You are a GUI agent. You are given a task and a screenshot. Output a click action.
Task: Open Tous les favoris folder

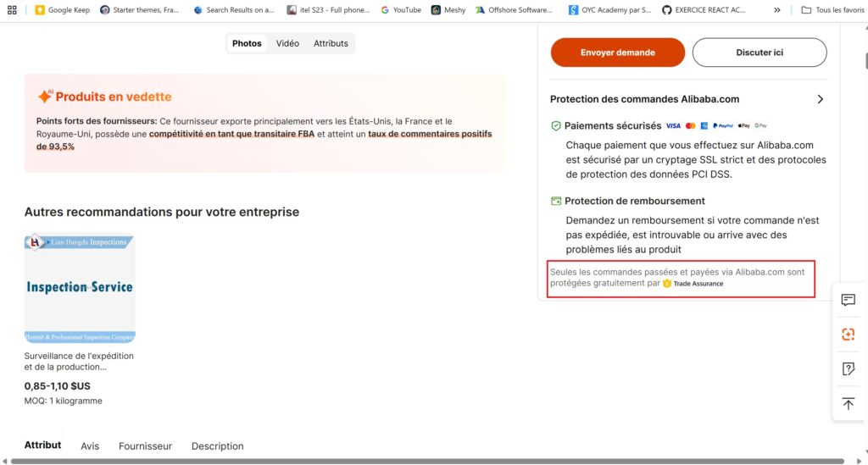pyautogui.click(x=832, y=10)
